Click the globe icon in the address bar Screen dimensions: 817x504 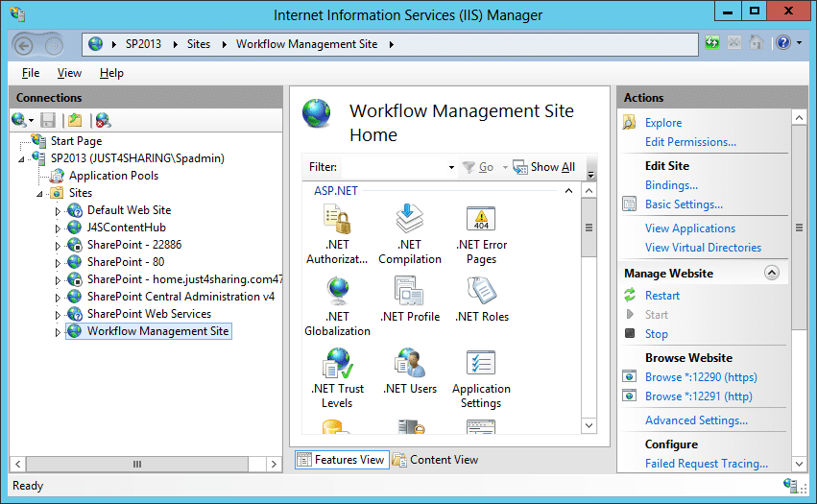click(95, 44)
